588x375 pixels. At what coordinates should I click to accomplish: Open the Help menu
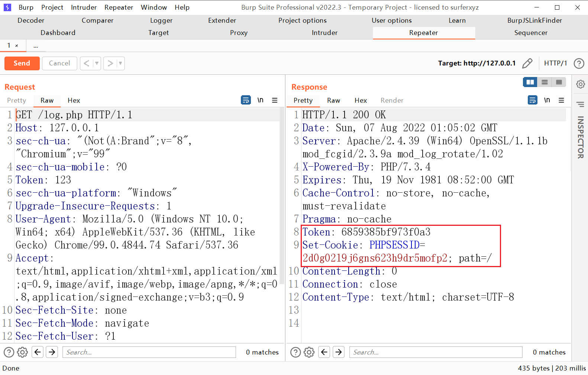[x=182, y=7]
